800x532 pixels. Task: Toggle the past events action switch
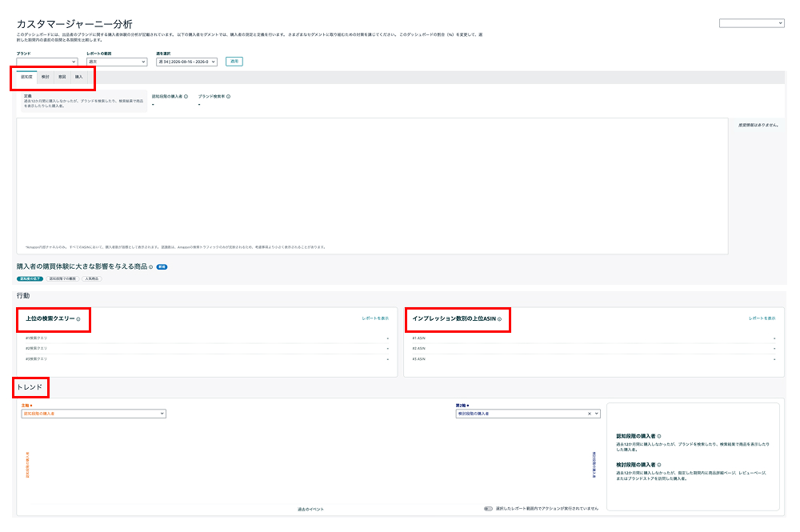pyautogui.click(x=488, y=509)
